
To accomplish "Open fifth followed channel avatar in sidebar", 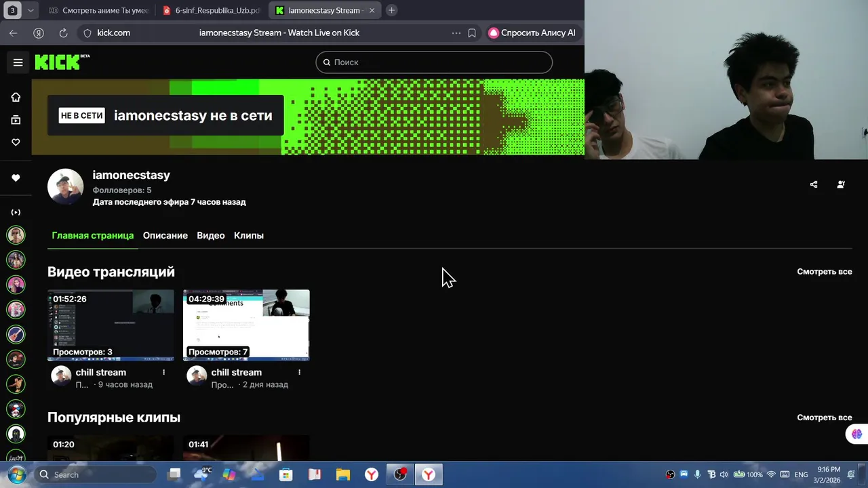I will (x=16, y=334).
